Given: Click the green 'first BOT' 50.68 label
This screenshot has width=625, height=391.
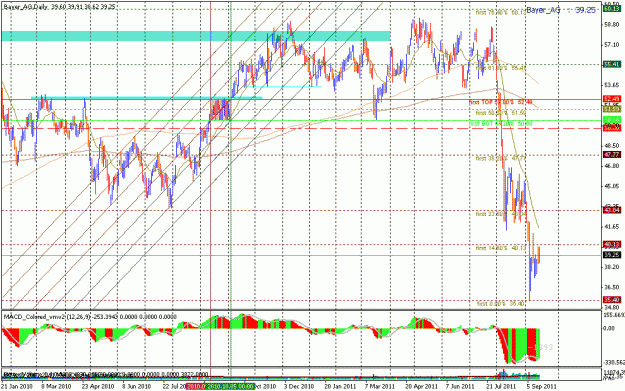Looking at the screenshot, I should tap(501, 124).
